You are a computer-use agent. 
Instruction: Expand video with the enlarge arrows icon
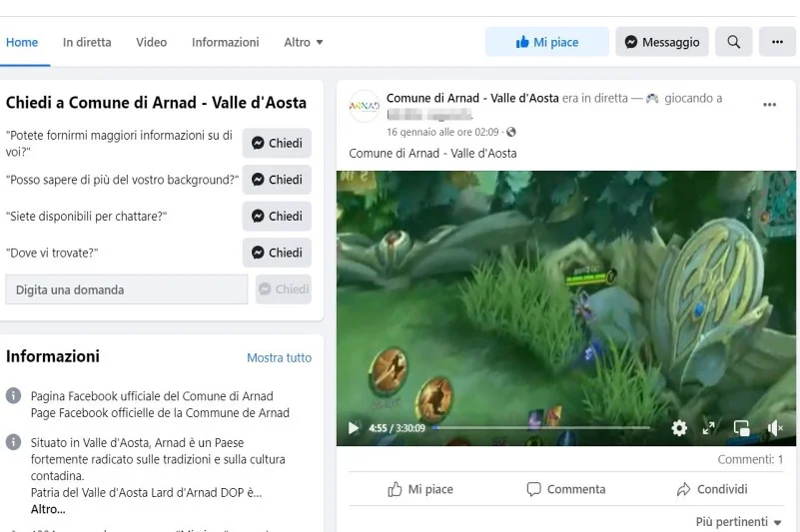pos(709,428)
